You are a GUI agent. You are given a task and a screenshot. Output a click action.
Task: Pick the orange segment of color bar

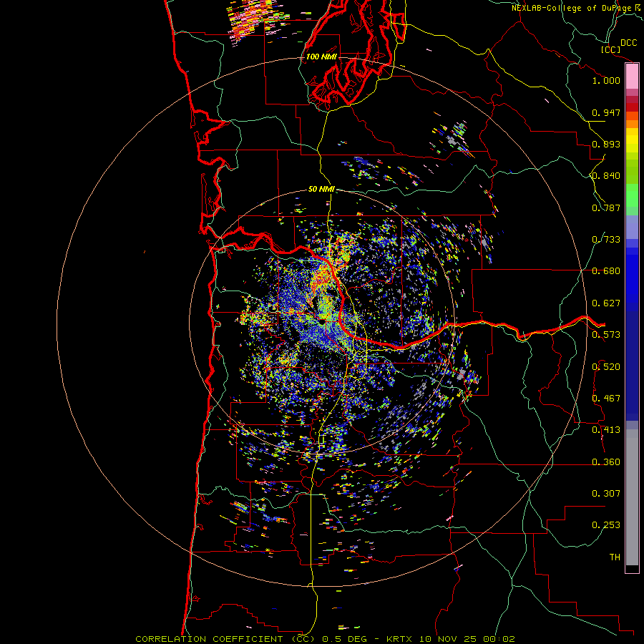(x=632, y=124)
